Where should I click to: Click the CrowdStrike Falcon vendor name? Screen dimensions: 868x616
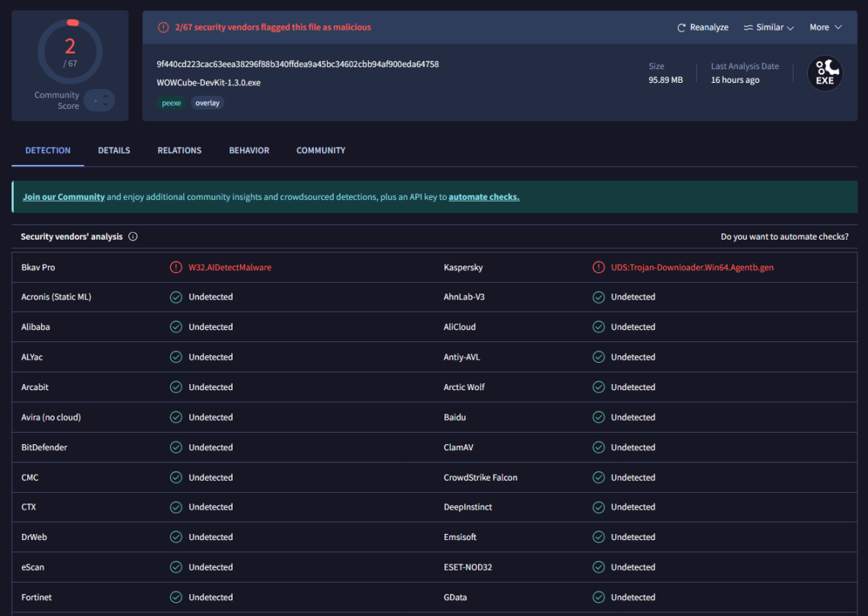pos(480,478)
